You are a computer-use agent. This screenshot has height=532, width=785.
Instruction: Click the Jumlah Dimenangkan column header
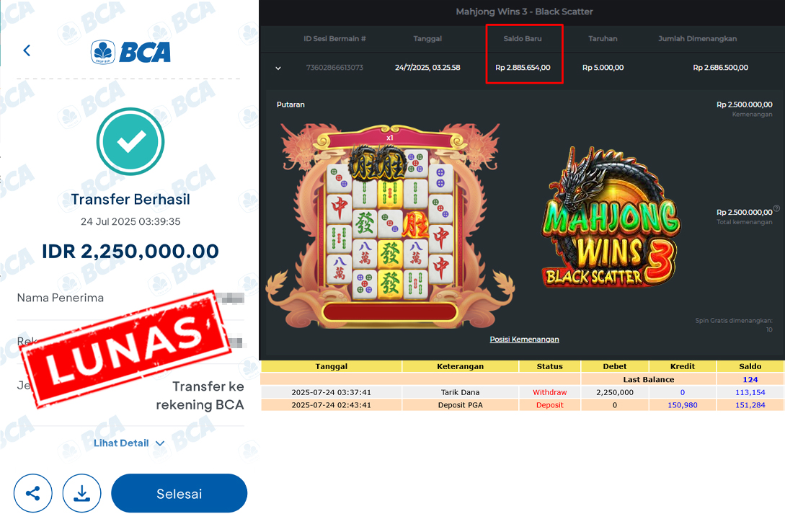(x=697, y=38)
